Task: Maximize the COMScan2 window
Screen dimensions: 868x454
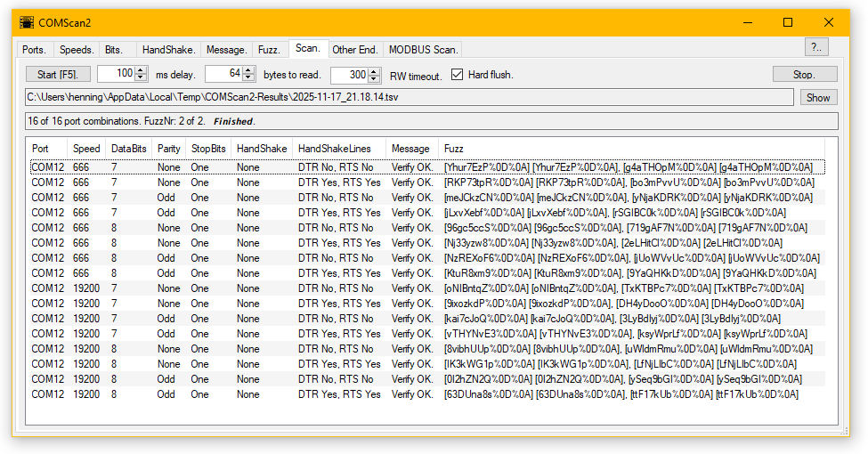Action: (x=788, y=23)
